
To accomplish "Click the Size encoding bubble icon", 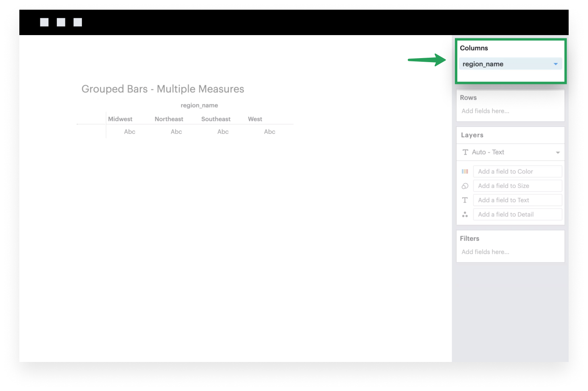I will (465, 186).
